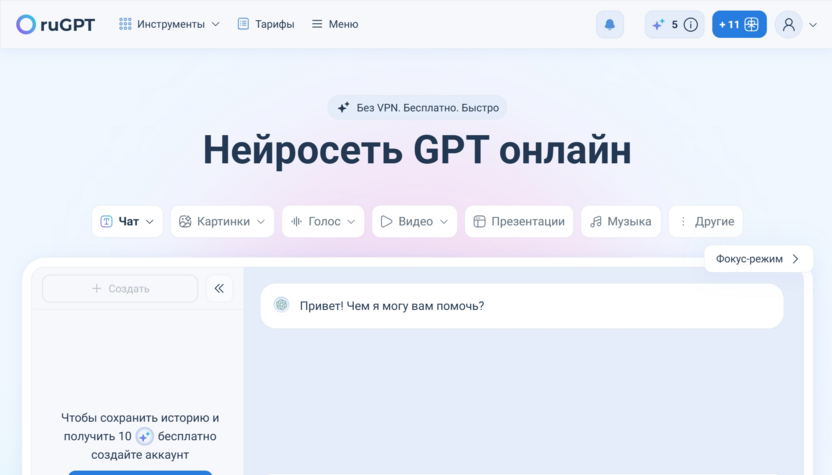
Task: Open the Музыка tab
Action: 621,221
